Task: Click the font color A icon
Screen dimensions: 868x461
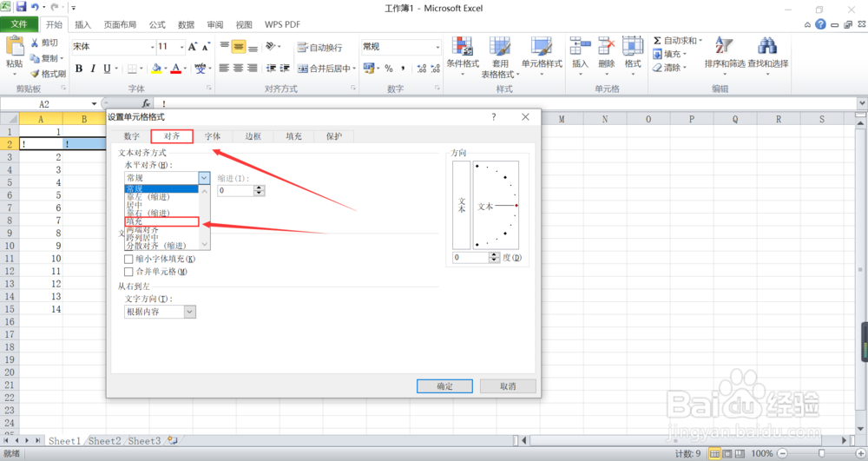Action: coord(175,69)
